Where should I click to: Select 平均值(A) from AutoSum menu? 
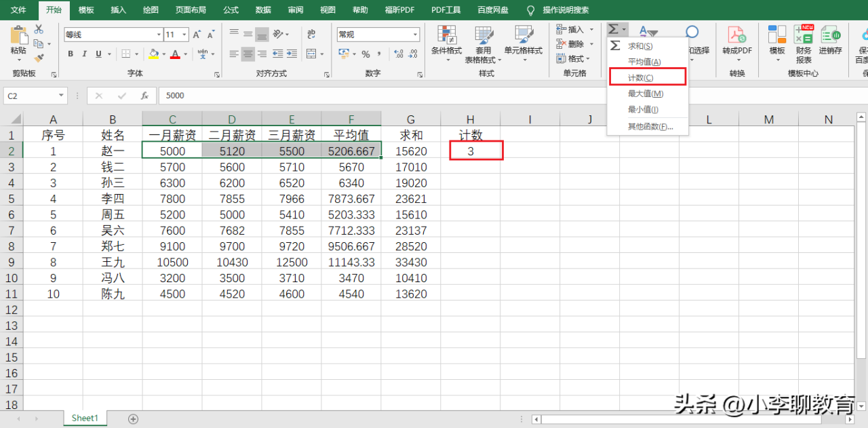point(648,62)
